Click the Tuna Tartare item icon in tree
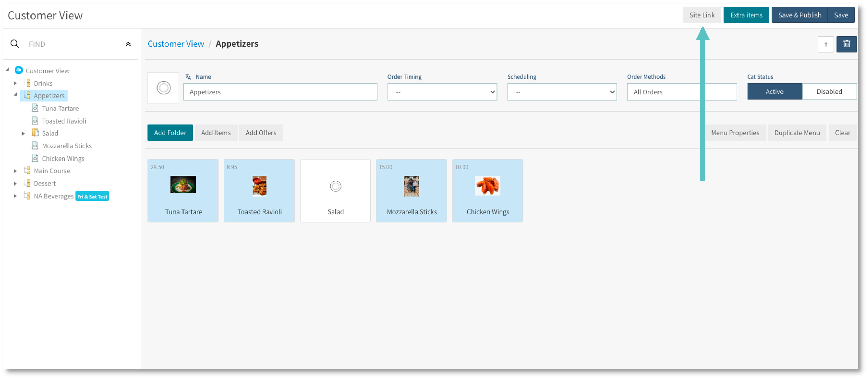The image size is (868, 379). click(35, 108)
